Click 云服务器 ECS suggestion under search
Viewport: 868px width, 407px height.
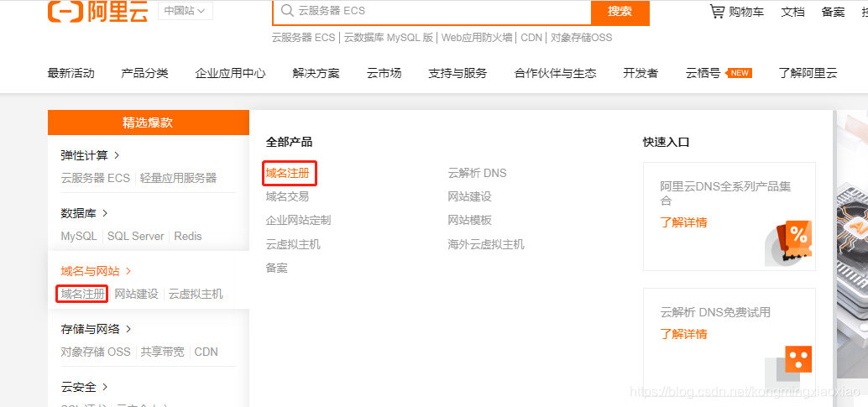(304, 38)
